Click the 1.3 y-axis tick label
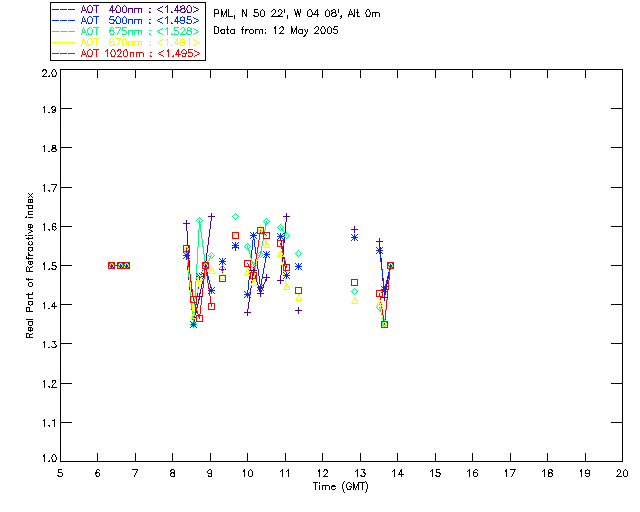This screenshot has height=512, width=640. (49, 345)
